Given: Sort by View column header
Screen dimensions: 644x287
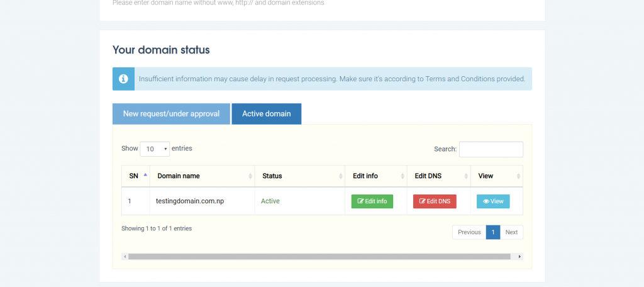Looking at the screenshot, I should pyautogui.click(x=497, y=176).
